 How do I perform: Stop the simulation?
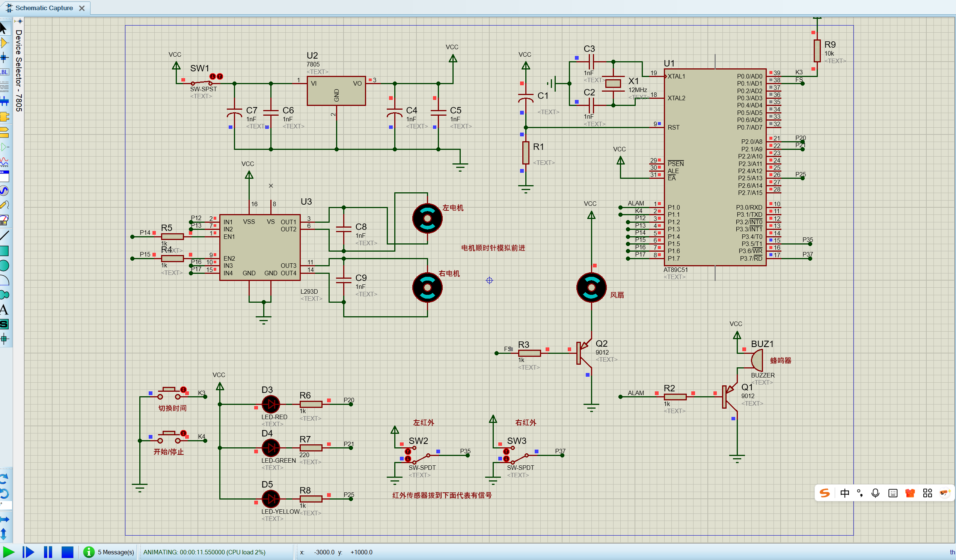(68, 552)
